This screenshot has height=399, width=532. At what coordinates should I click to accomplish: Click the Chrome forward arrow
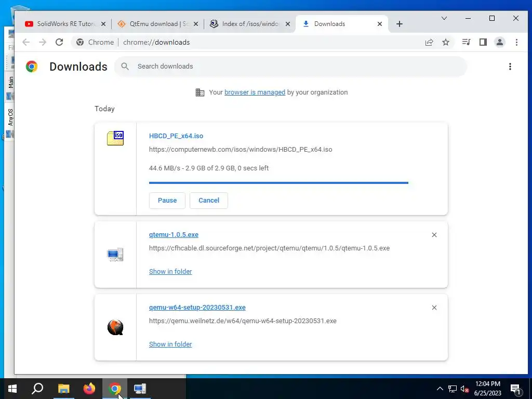(43, 42)
